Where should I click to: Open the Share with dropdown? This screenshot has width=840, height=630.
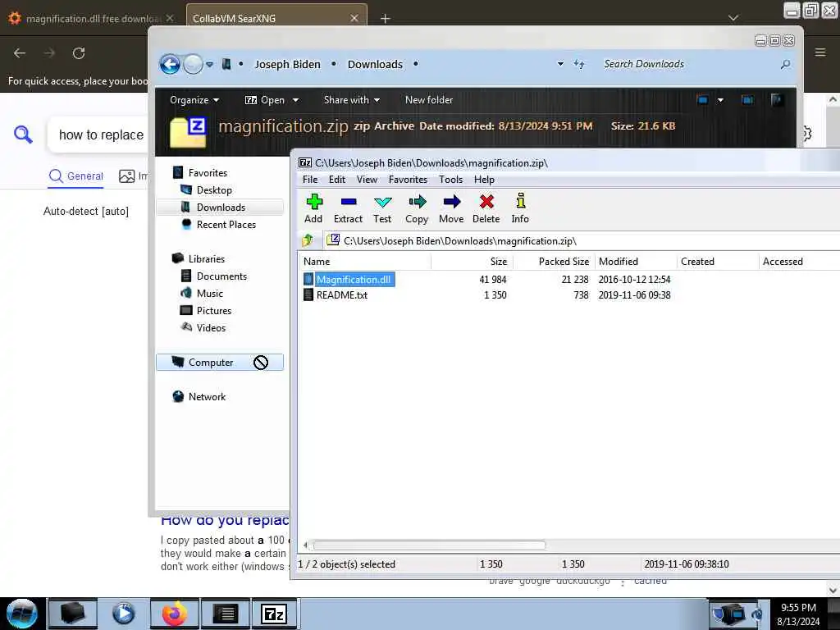point(351,100)
